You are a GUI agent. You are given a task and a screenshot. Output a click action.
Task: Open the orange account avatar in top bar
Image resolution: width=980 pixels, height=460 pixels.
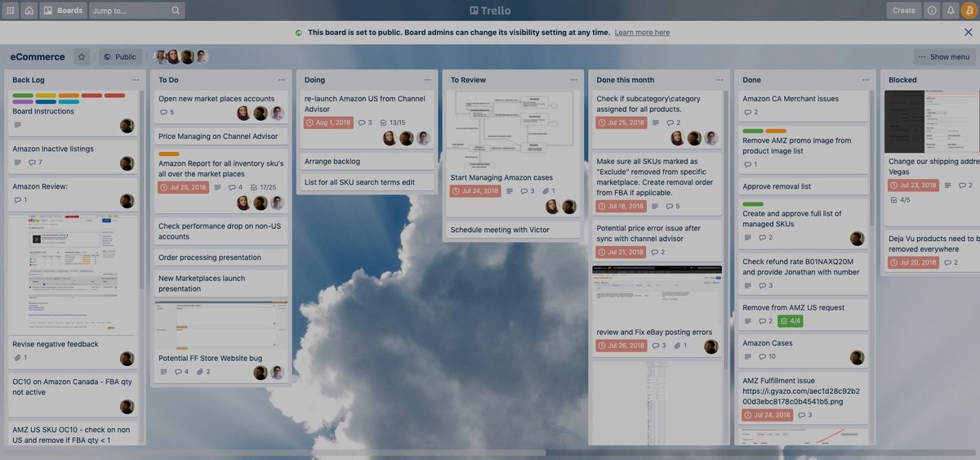point(969,11)
